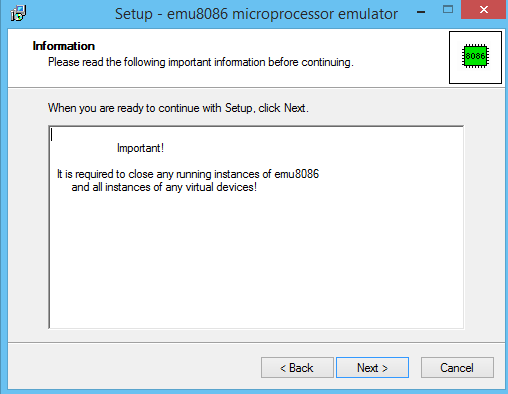Screen dimensions: 508x394
Task: Click the line "It is required to close any running instances"
Action: (188, 174)
